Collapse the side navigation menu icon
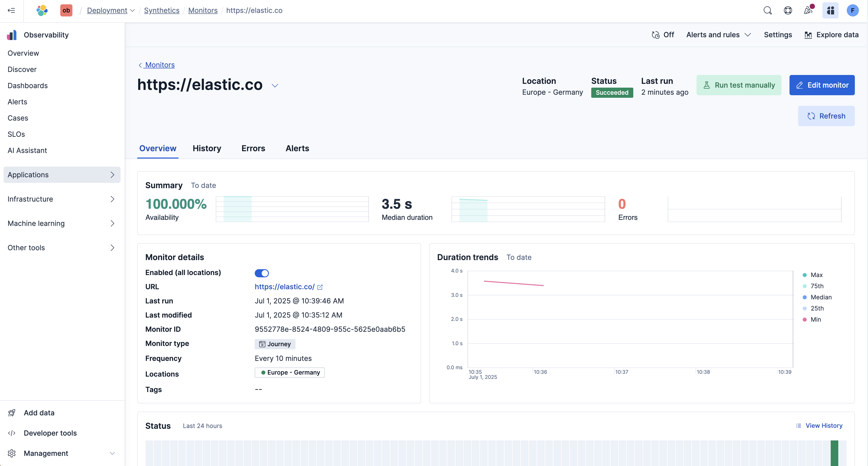The width and height of the screenshot is (868, 466). coord(11,10)
